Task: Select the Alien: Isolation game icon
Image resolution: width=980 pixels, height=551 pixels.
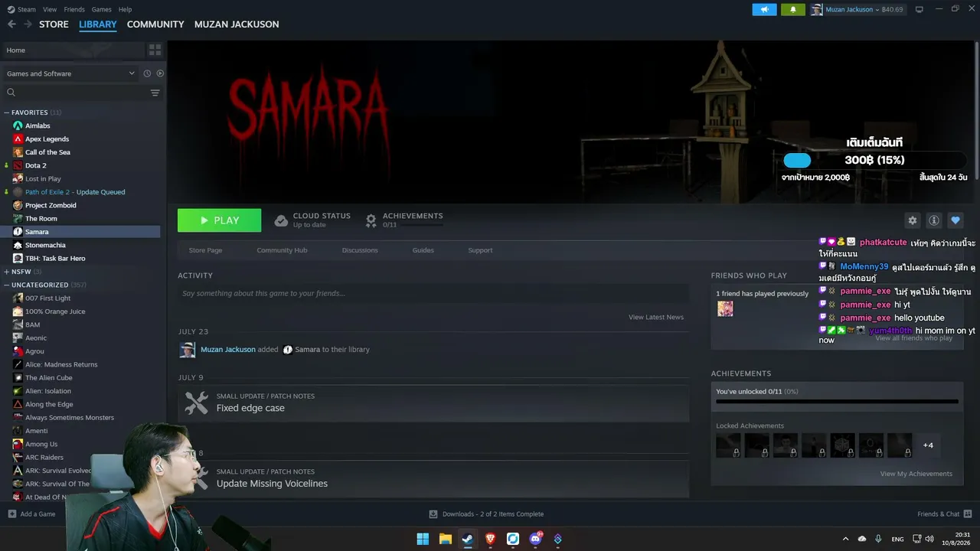Action: 18,391
